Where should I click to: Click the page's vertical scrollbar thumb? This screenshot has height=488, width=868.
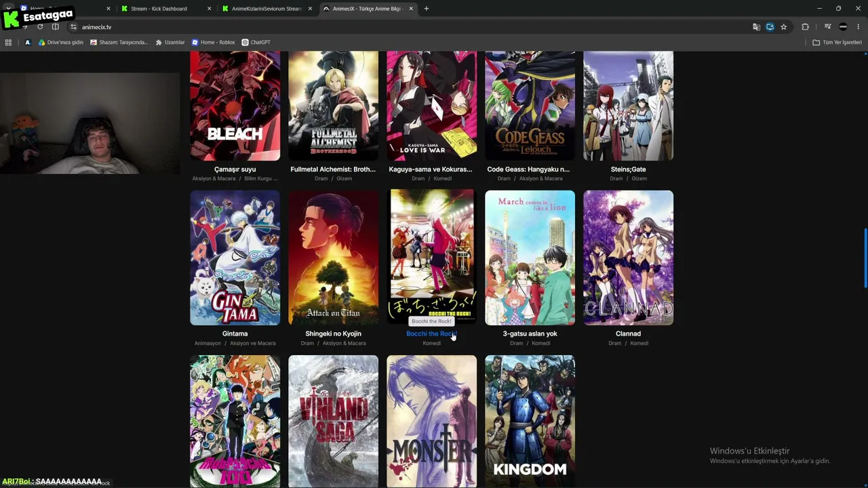pyautogui.click(x=865, y=258)
